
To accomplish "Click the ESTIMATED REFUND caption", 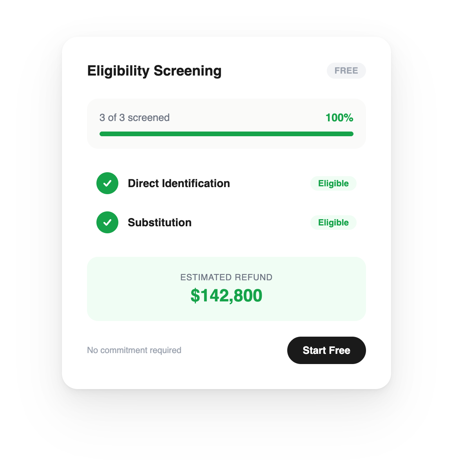I will (226, 278).
